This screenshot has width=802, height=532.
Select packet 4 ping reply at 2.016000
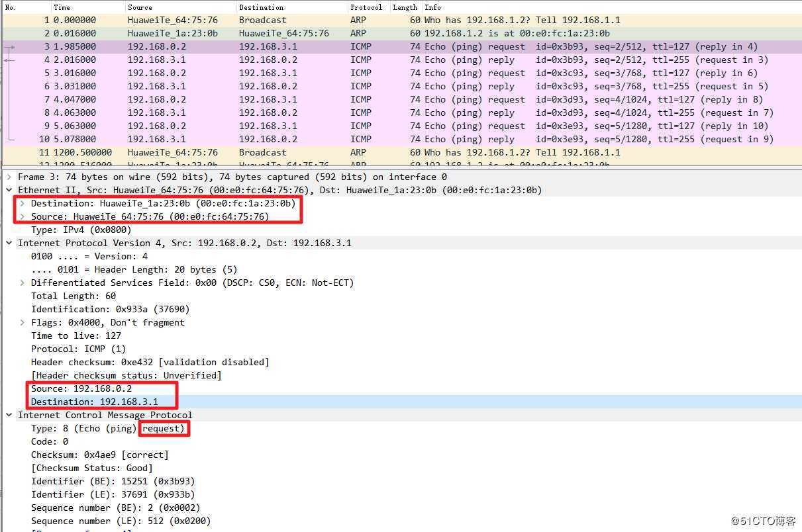pos(401,60)
